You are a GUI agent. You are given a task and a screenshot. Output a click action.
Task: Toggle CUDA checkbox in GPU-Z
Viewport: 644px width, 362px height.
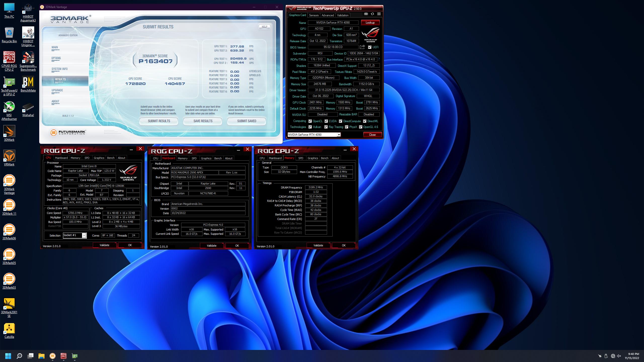point(326,121)
